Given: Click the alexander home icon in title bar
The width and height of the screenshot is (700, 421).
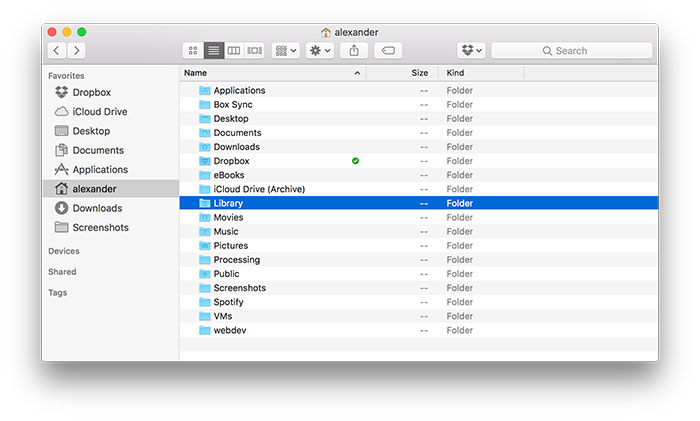Looking at the screenshot, I should point(326,32).
